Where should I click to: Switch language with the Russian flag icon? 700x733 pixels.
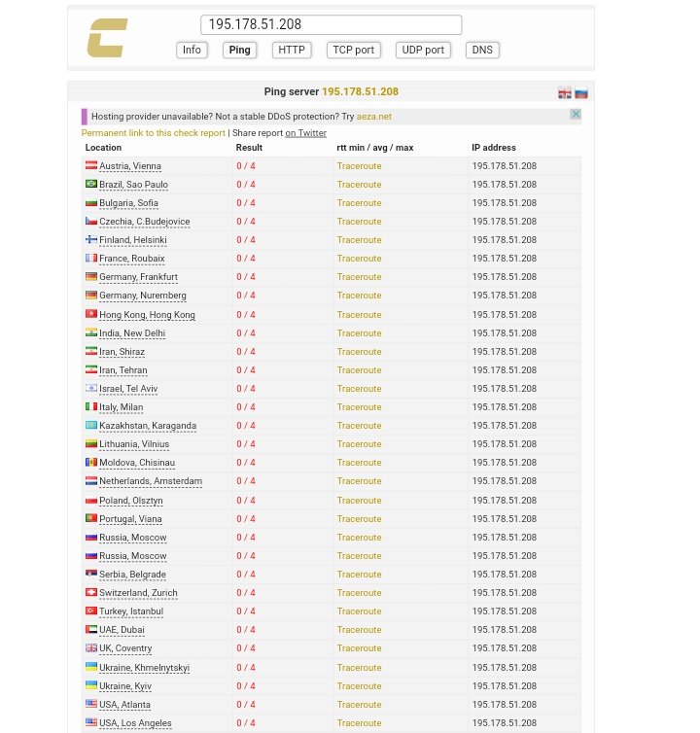(580, 92)
